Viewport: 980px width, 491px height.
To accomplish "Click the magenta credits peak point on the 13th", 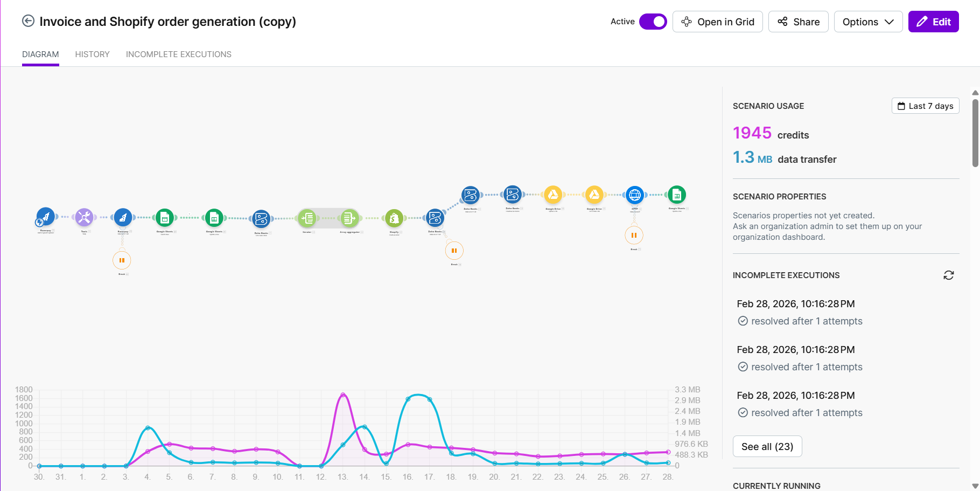I will [x=343, y=395].
